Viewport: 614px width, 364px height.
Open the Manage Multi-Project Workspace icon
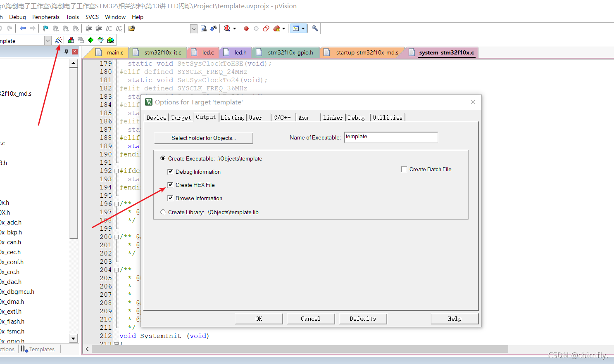(81, 40)
